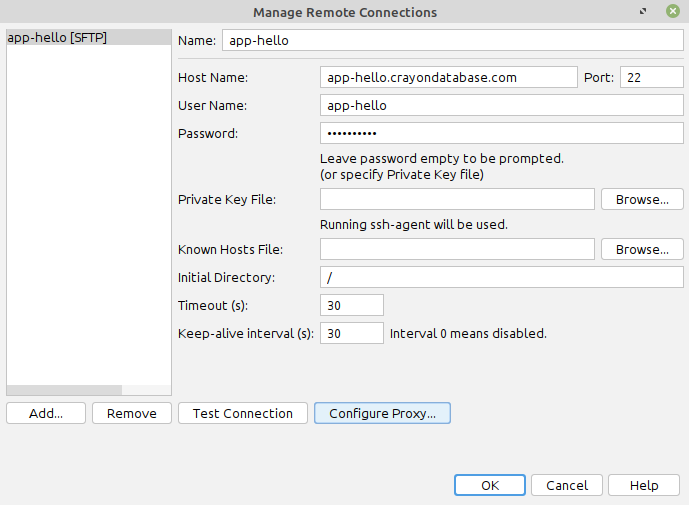Add a new remote connection
Screen dimensions: 689x505
coord(46,413)
